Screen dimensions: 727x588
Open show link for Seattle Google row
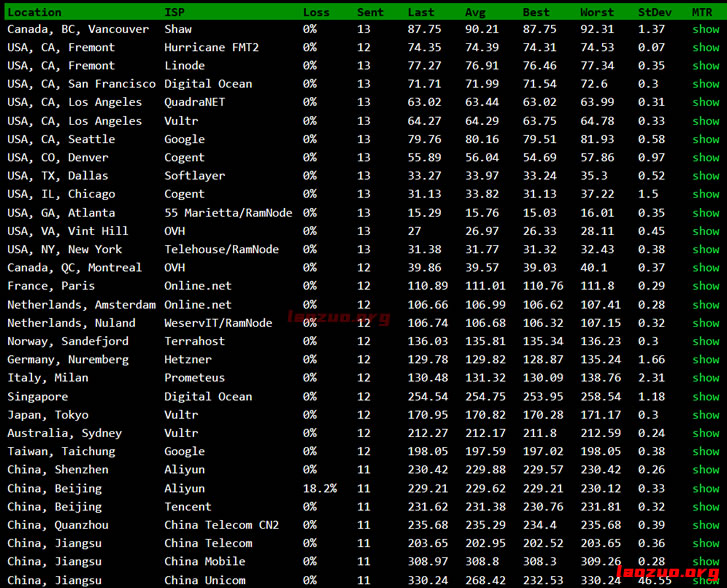pos(705,139)
